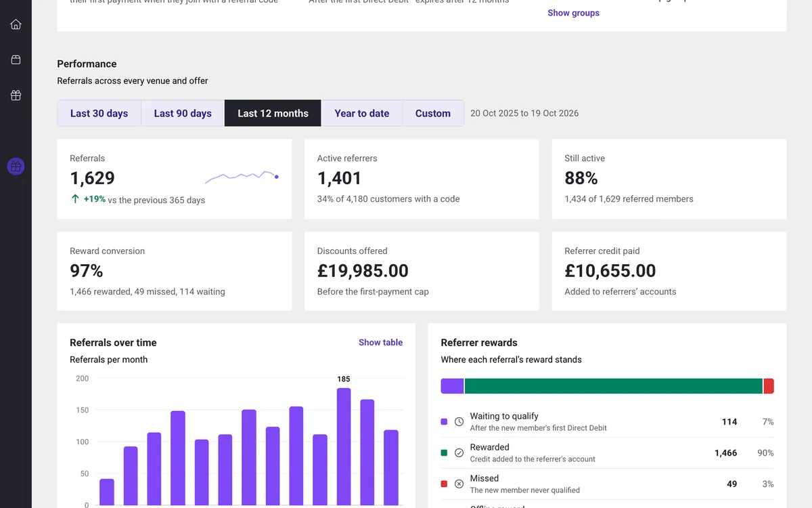Click the red Missed segment of rewards bar
812x508 pixels.
tap(769, 386)
